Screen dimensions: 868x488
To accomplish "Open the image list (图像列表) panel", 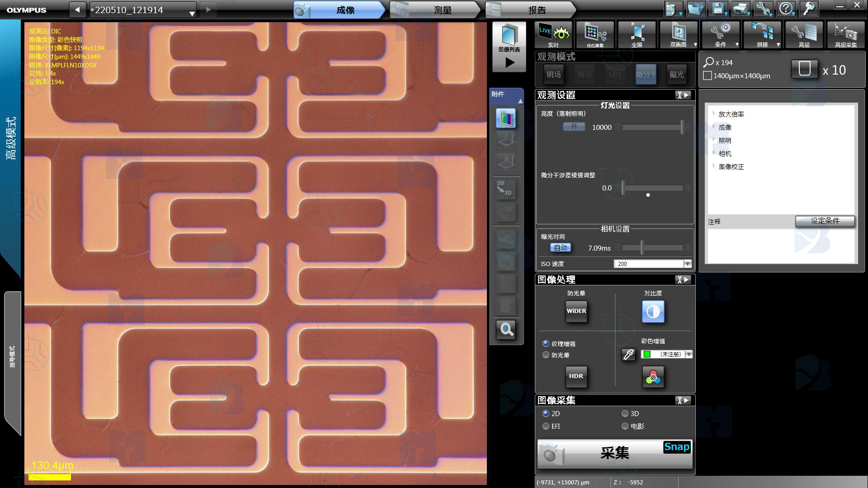I will point(509,46).
